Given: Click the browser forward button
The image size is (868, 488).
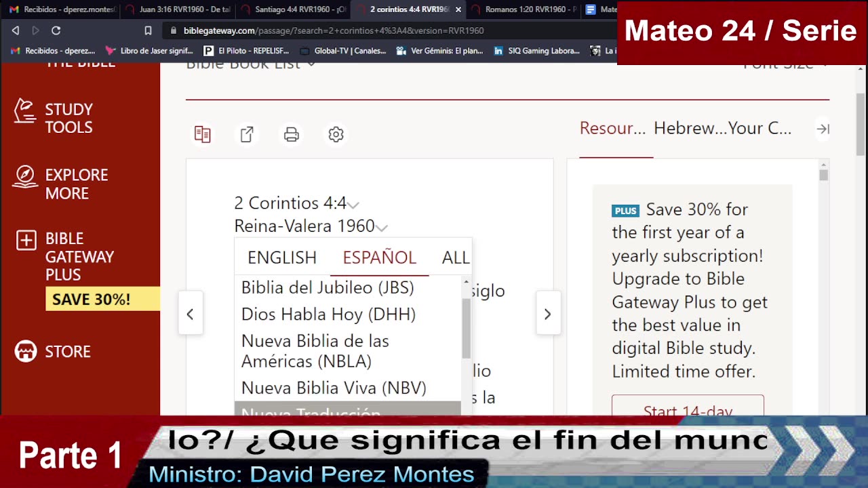Looking at the screenshot, I should [x=35, y=30].
